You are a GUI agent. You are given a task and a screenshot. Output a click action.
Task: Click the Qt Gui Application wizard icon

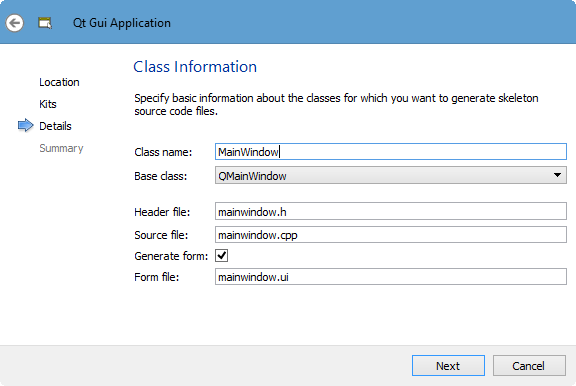coord(45,23)
